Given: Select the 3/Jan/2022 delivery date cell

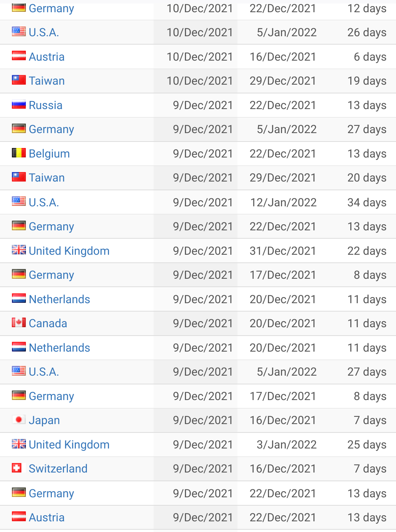Looking at the screenshot, I should click(286, 445).
